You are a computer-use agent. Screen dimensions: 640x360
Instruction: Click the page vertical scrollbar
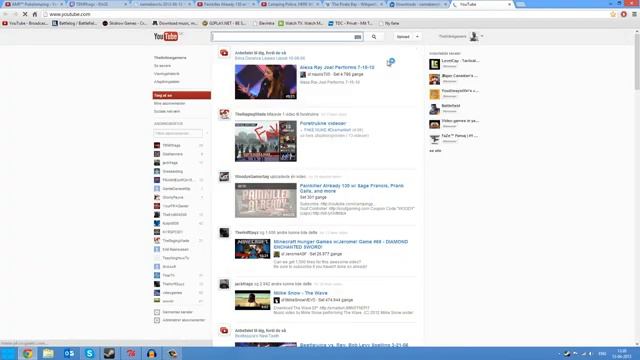pyautogui.click(x=637, y=61)
